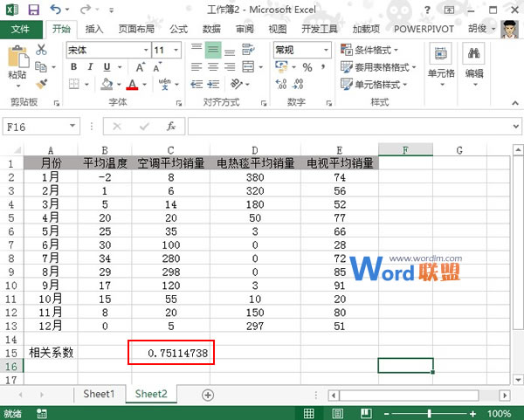Viewport: 524px width, 420px height.
Task: Switch to the 页面布局 tab
Action: point(136,30)
